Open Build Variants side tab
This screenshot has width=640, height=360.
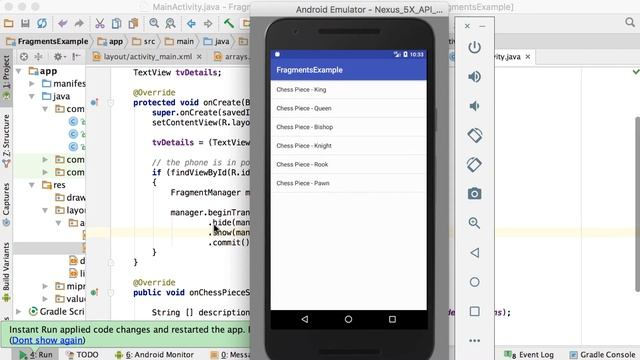pyautogui.click(x=6, y=271)
